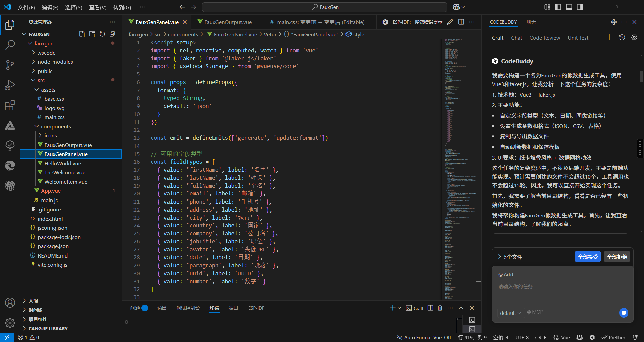Image resolution: width=644 pixels, height=342 pixels.
Task: Open the 查看(V) menu
Action: pos(98,7)
